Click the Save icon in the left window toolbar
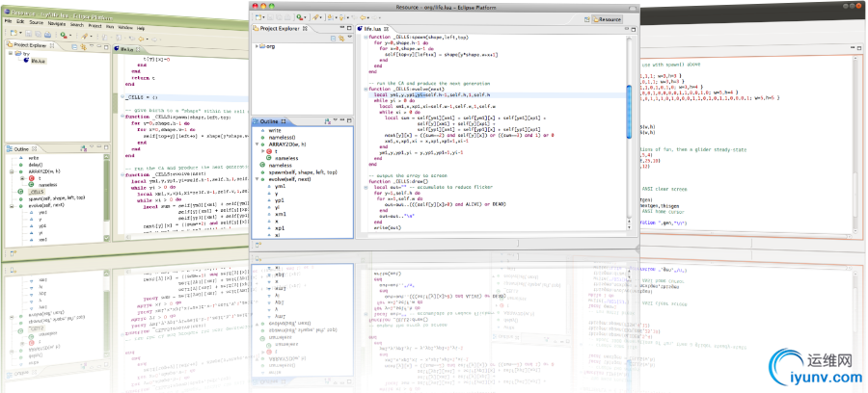868x393 pixels. tap(28, 33)
